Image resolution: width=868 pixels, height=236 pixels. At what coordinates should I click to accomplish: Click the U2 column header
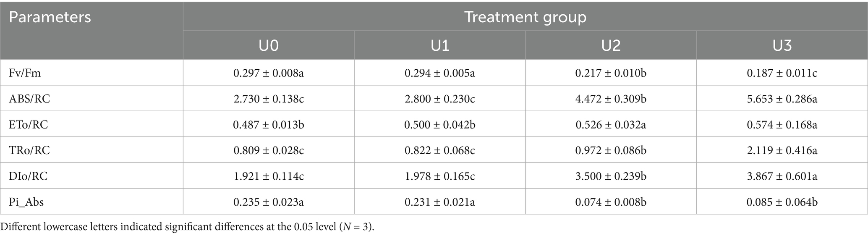[x=611, y=45]
